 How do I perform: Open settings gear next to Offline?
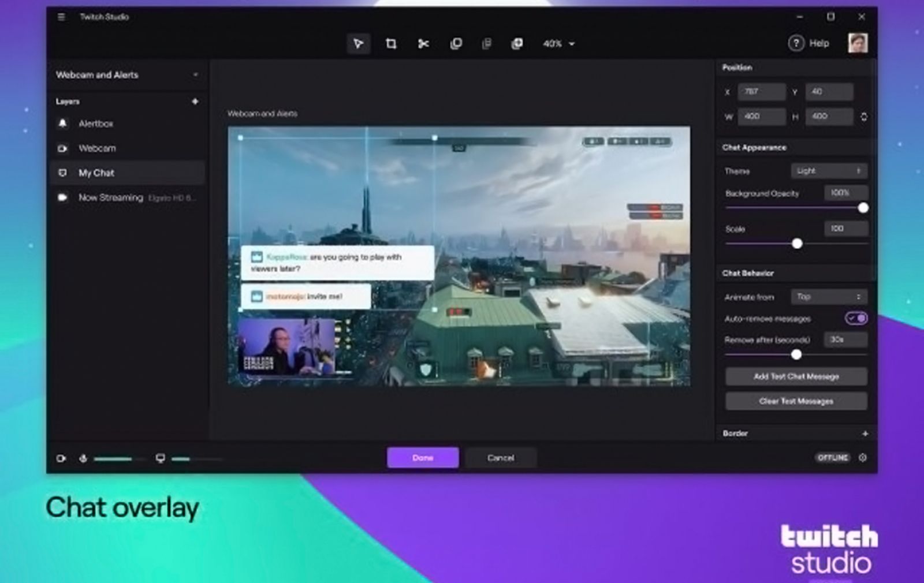point(863,458)
